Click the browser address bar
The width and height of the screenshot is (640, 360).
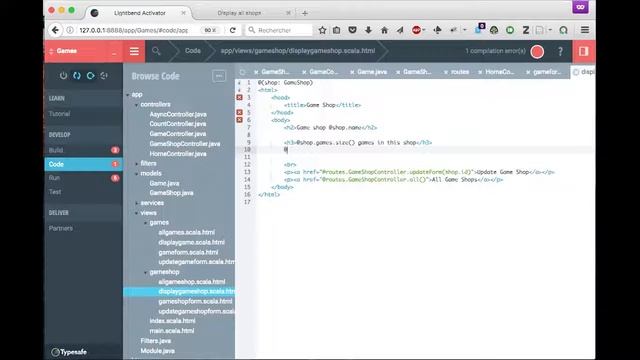(139, 30)
